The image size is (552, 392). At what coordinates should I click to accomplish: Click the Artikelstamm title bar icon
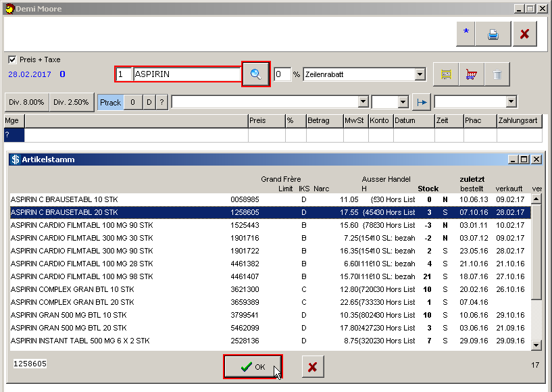point(16,160)
